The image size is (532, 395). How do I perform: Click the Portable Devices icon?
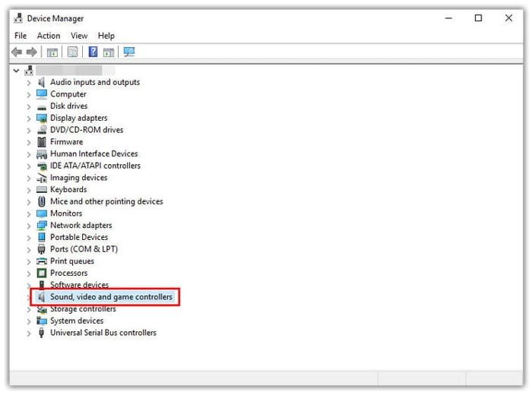tap(41, 237)
